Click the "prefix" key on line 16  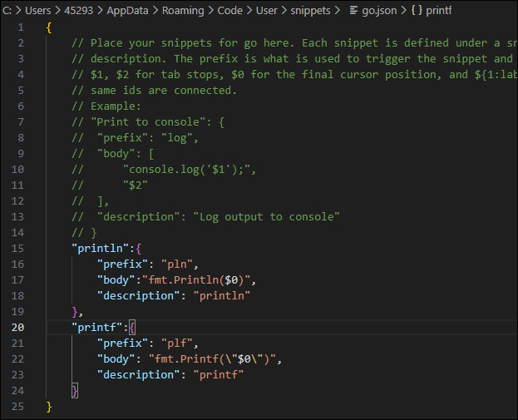point(122,264)
